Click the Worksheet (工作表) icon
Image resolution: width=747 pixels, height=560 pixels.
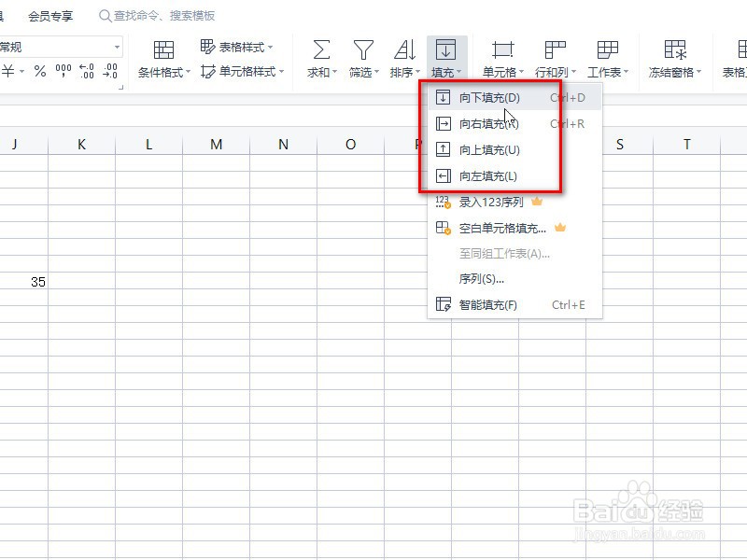click(608, 49)
